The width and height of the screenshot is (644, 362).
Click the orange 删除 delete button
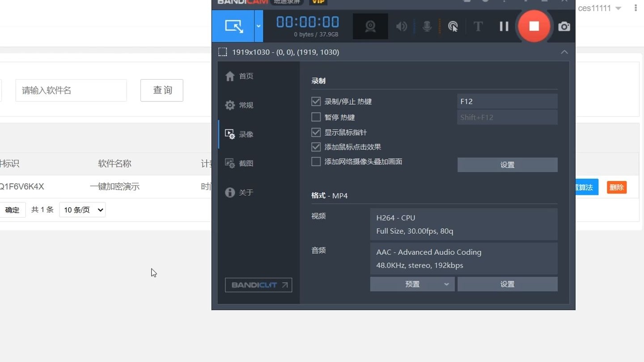click(x=617, y=187)
